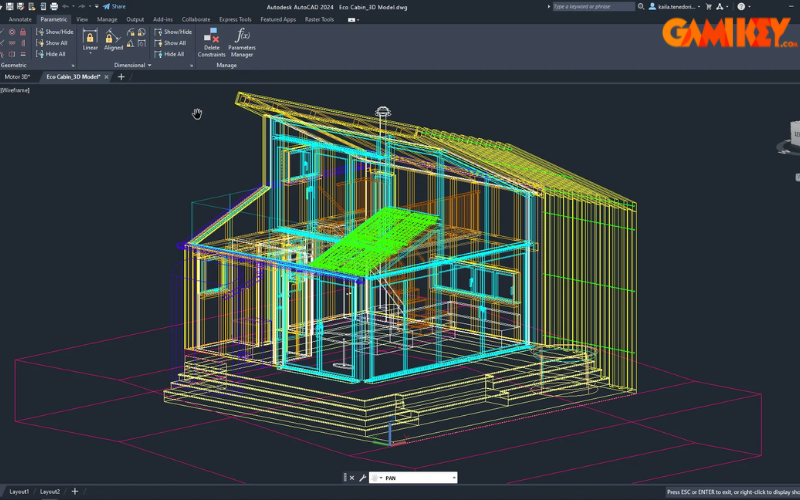Click the Plot printer icon in quick access toolbar
The image size is (800, 500).
(53, 6)
